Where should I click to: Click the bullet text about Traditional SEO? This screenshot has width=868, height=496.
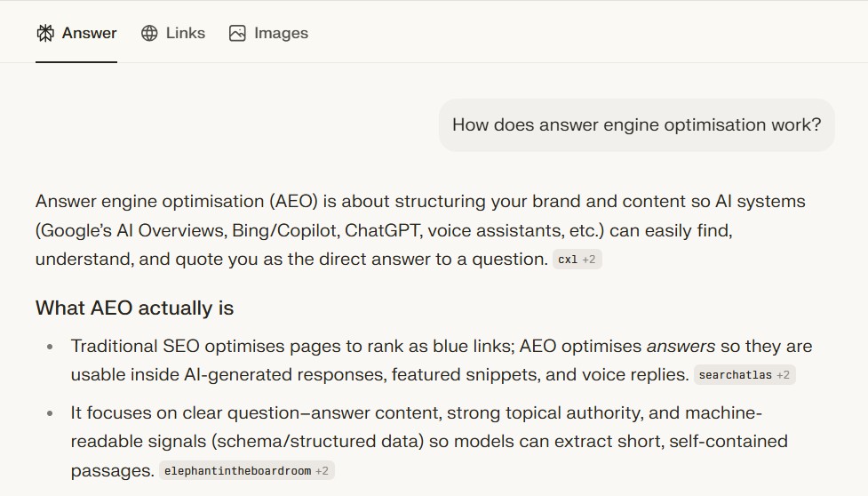pyautogui.click(x=355, y=346)
